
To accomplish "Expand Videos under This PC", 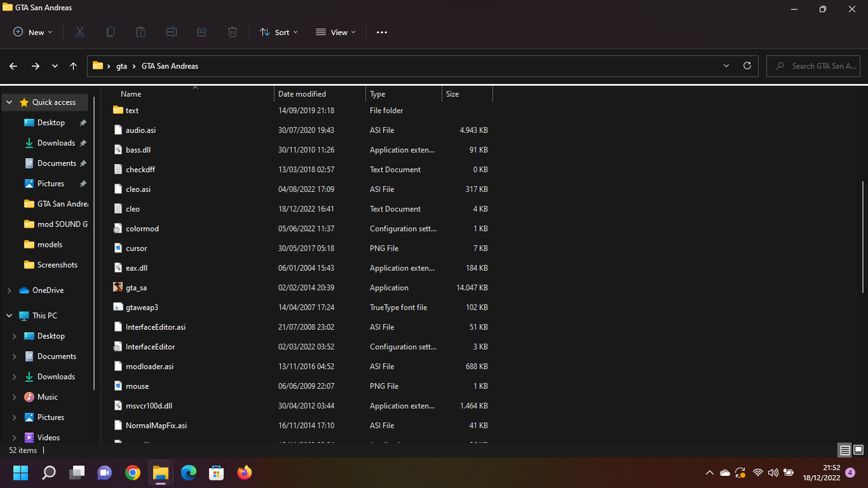I will 14,438.
